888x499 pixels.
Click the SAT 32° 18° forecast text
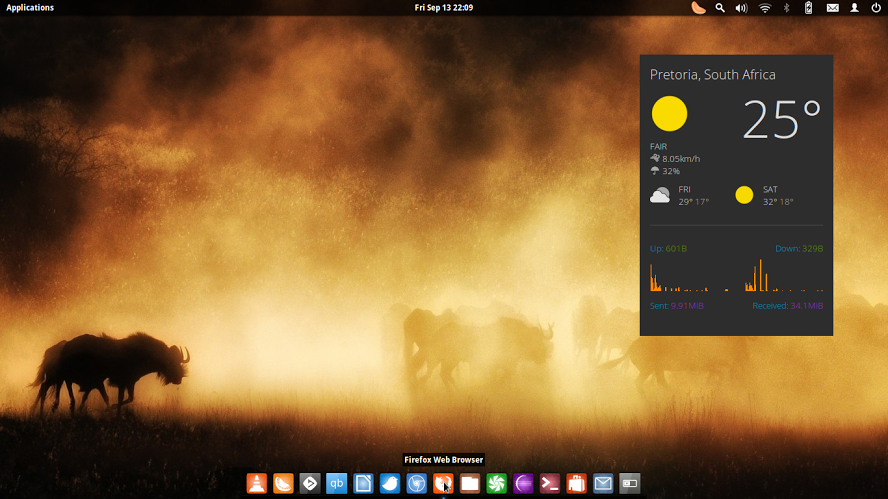778,195
